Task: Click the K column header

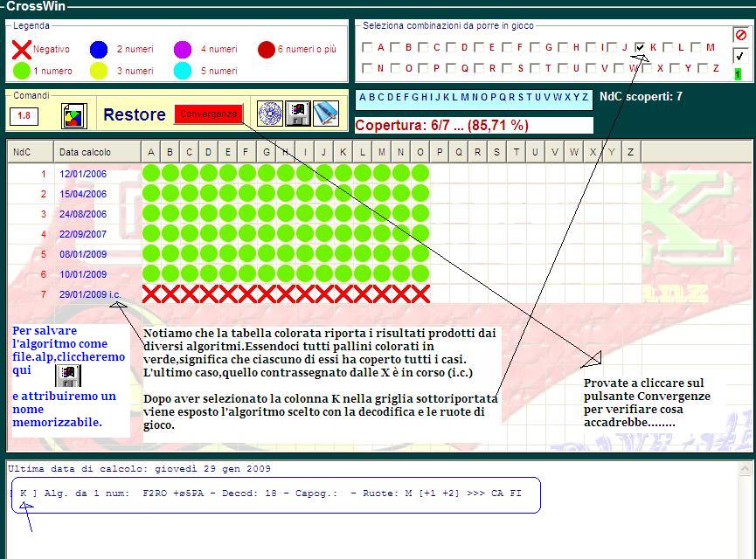Action: (343, 152)
